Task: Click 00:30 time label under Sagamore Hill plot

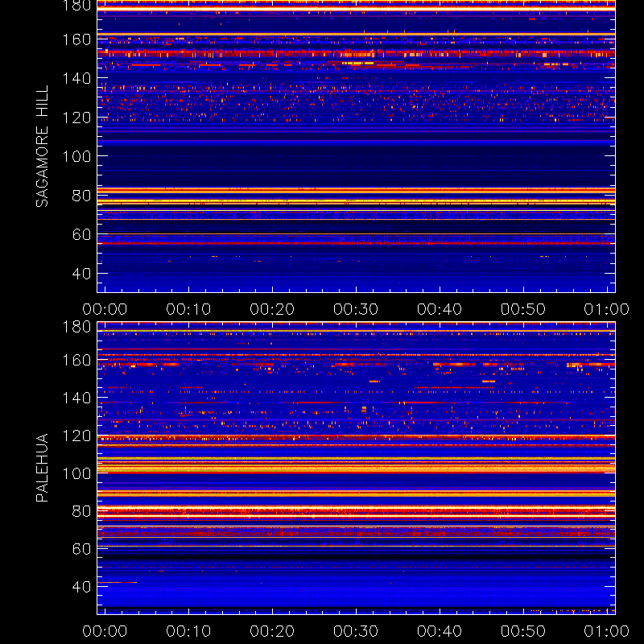Action: pyautogui.click(x=356, y=309)
